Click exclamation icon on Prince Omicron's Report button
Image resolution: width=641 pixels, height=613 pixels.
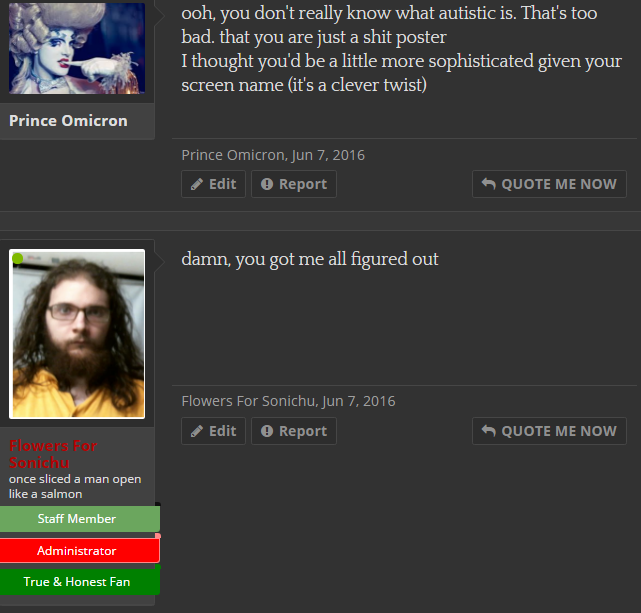(267, 184)
